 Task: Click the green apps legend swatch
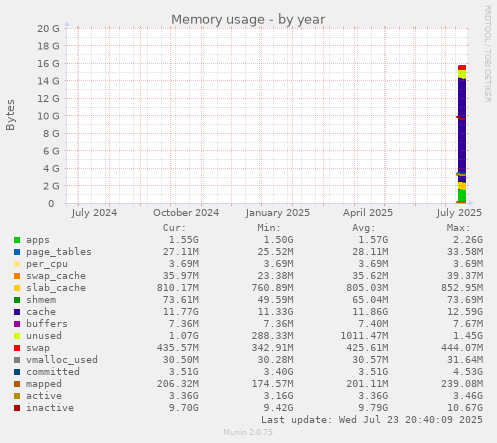[x=17, y=240]
